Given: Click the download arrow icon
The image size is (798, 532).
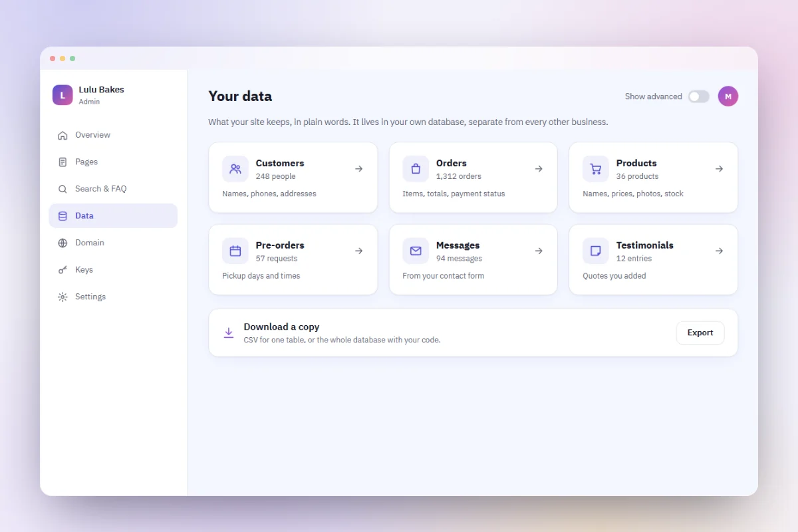Looking at the screenshot, I should [x=229, y=332].
